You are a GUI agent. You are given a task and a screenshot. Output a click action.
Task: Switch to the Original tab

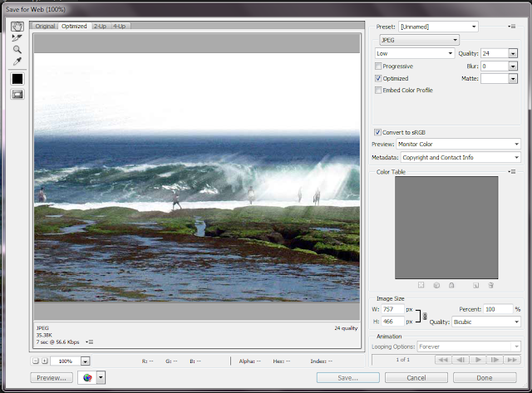click(x=45, y=26)
